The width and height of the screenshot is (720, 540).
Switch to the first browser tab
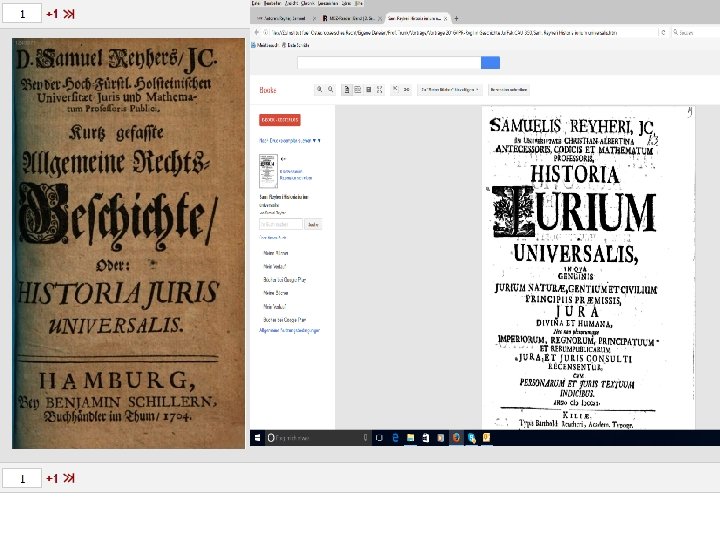(x=285, y=18)
